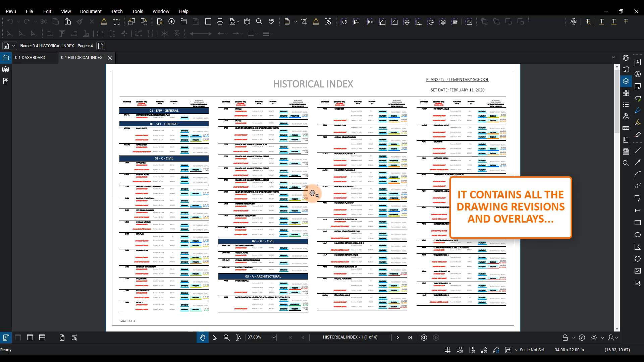Screen dimensions: 644x362
Task: Click the page navigation field HISTORICAL INDEX
Action: (350, 338)
